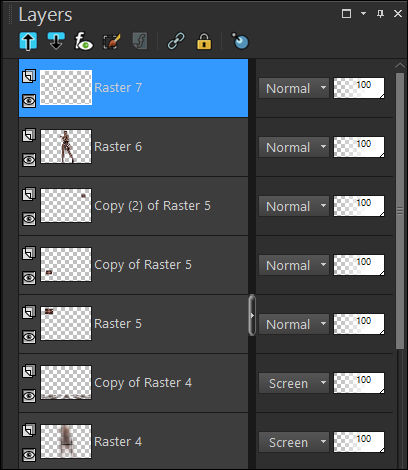Click the move layer up icon
This screenshot has width=408, height=470.
pyautogui.click(x=28, y=42)
